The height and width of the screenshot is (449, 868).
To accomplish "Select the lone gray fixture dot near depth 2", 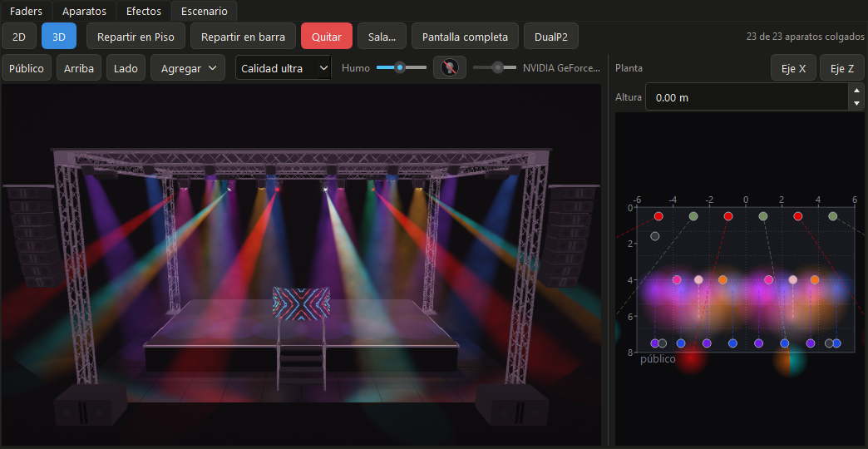I will pyautogui.click(x=655, y=236).
